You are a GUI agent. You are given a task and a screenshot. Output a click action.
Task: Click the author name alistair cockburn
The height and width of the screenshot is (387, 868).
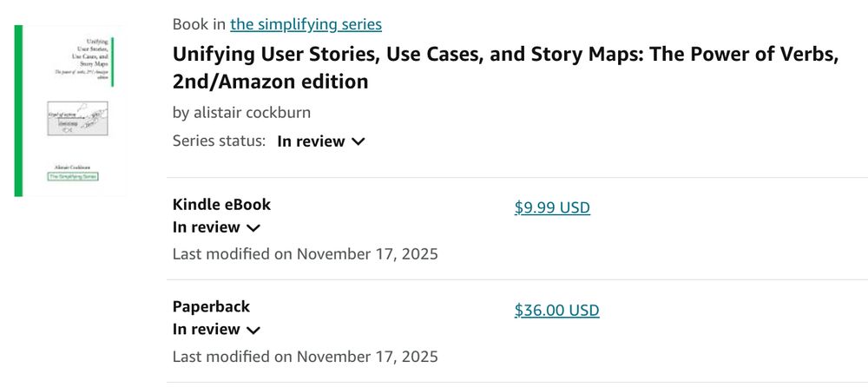click(241, 113)
